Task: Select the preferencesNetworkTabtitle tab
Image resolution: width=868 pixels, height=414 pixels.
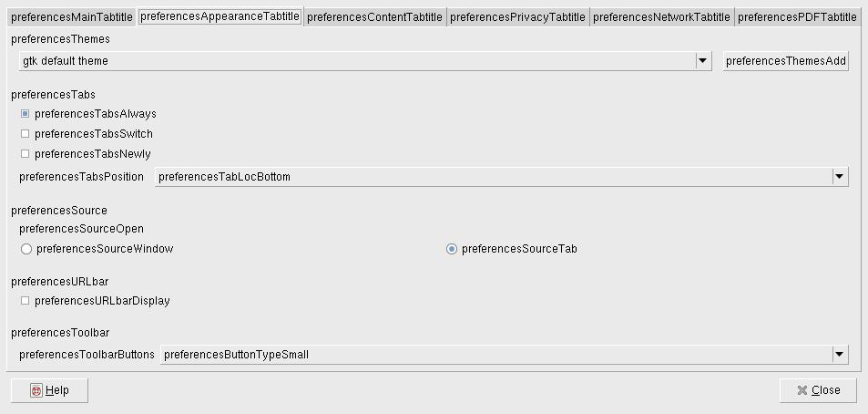Action: [x=661, y=17]
